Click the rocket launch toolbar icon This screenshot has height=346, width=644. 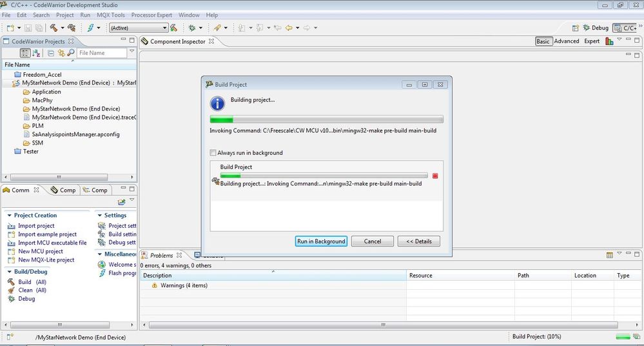click(217, 28)
